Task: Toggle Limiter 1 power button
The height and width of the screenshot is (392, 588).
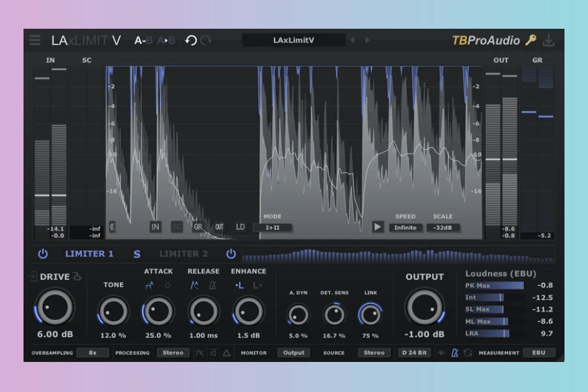Action: point(42,254)
